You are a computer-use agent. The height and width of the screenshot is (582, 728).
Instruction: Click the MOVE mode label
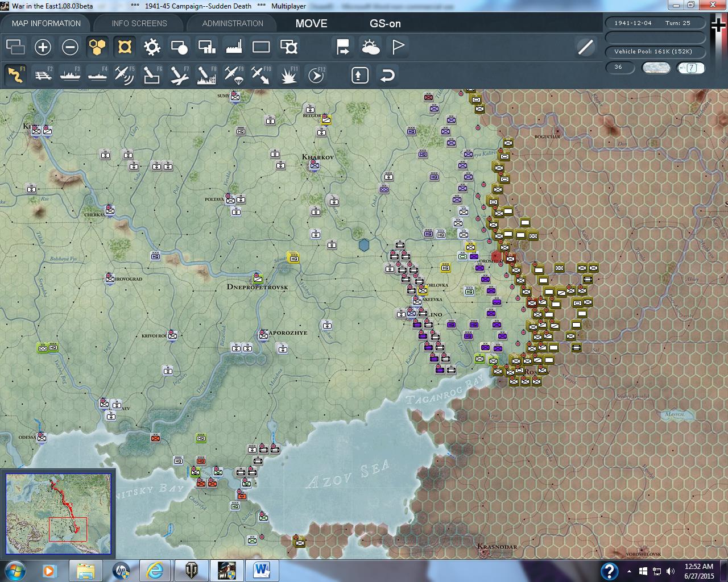pos(311,23)
